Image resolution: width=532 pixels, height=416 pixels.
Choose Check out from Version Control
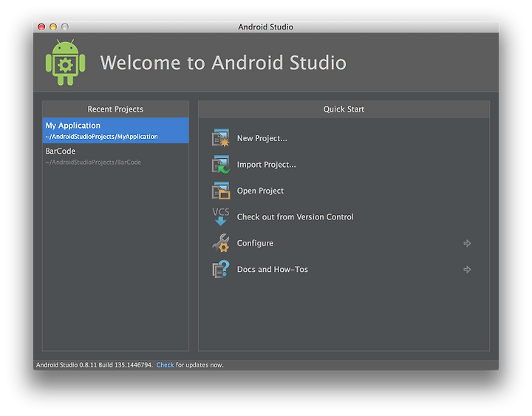(295, 216)
